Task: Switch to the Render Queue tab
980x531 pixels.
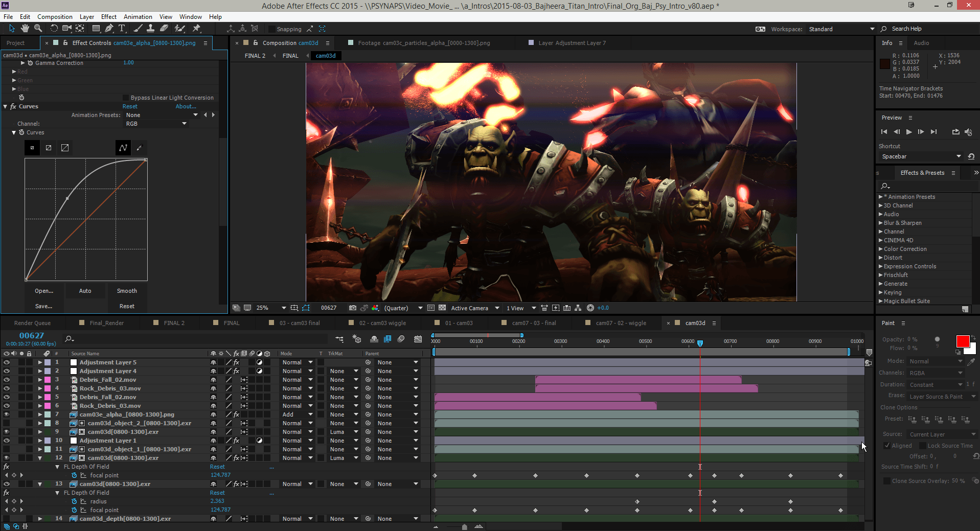Action: point(32,323)
